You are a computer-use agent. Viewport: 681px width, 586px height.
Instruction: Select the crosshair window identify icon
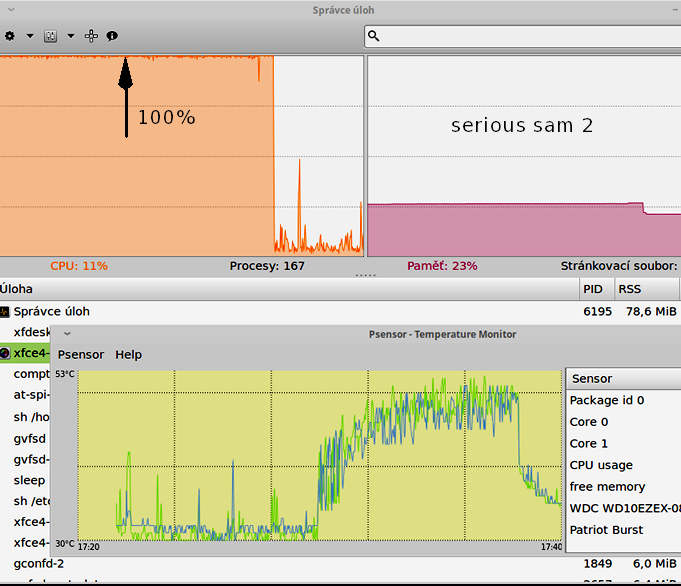tap(91, 36)
